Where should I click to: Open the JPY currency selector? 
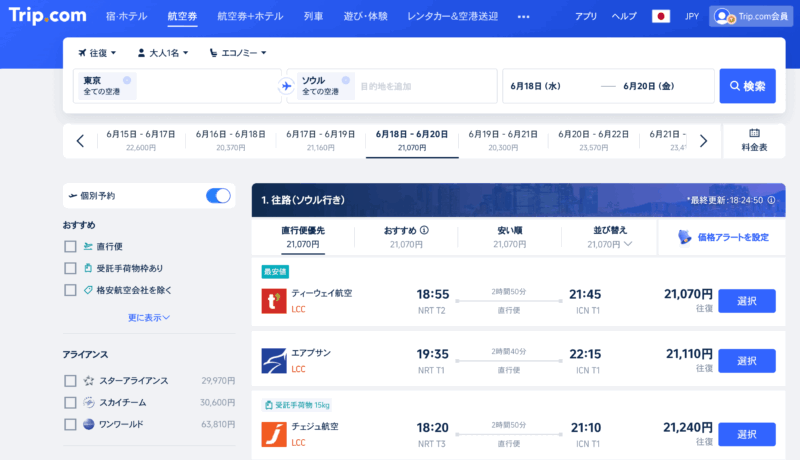(x=692, y=16)
